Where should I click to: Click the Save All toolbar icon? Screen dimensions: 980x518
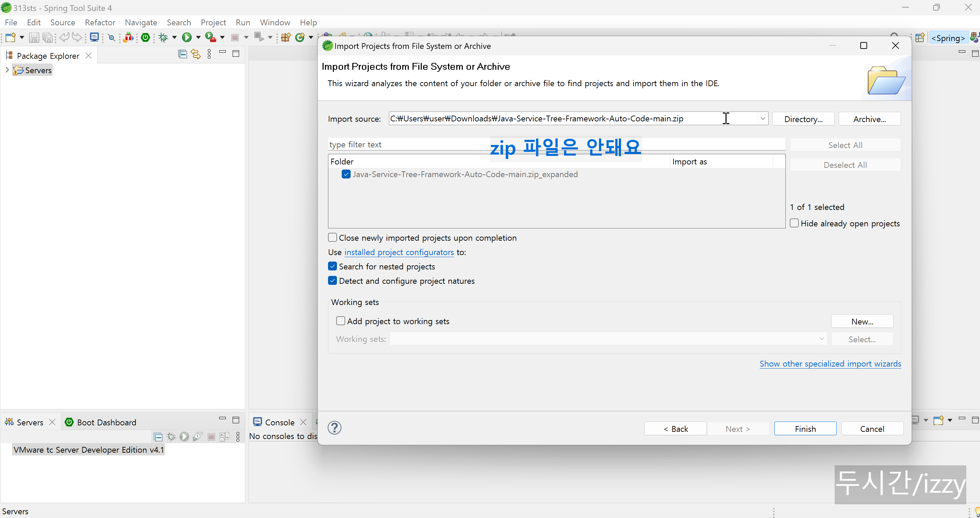tap(48, 37)
